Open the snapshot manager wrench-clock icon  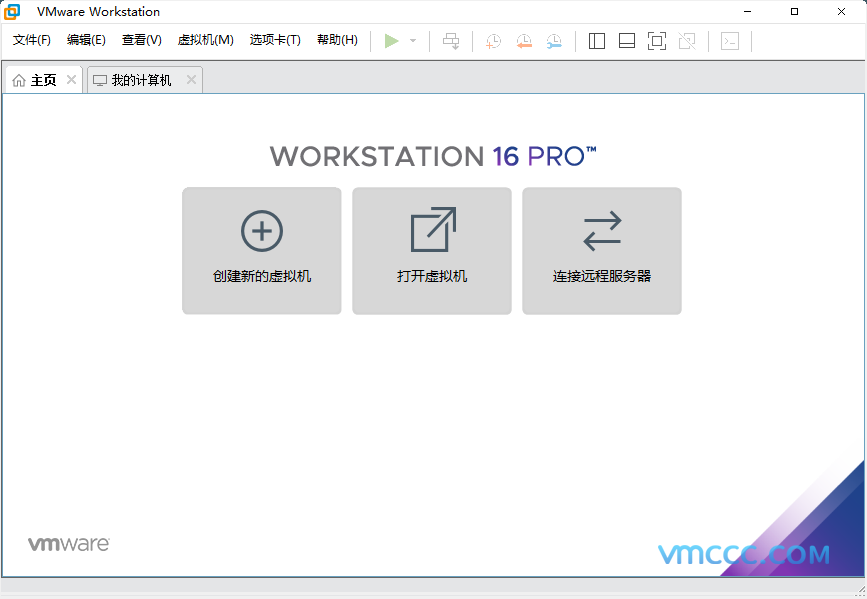[x=554, y=41]
